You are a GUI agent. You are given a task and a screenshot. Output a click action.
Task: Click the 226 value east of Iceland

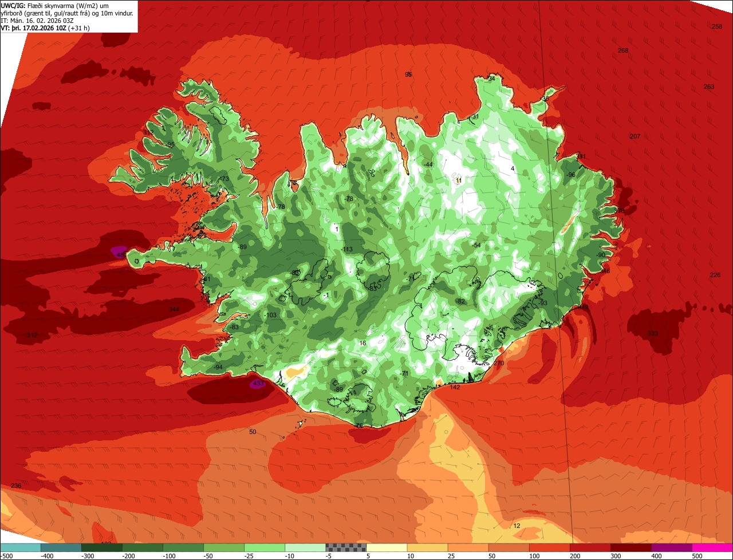pyautogui.click(x=715, y=275)
